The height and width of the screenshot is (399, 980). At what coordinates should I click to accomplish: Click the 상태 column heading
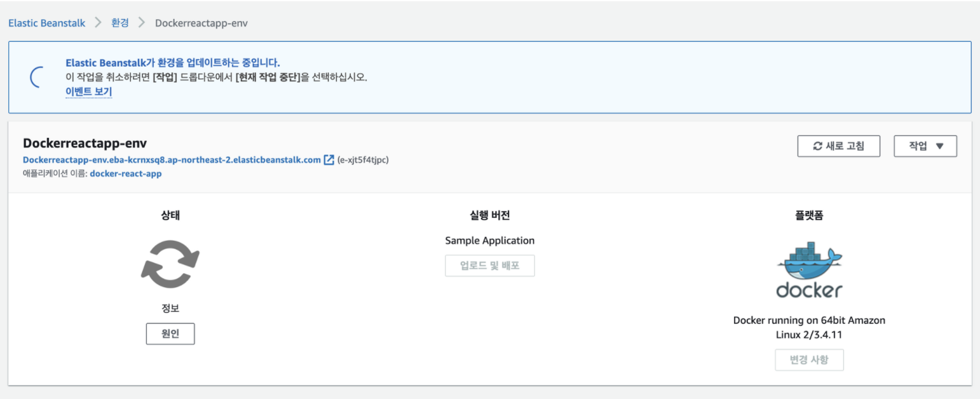pyautogui.click(x=170, y=215)
